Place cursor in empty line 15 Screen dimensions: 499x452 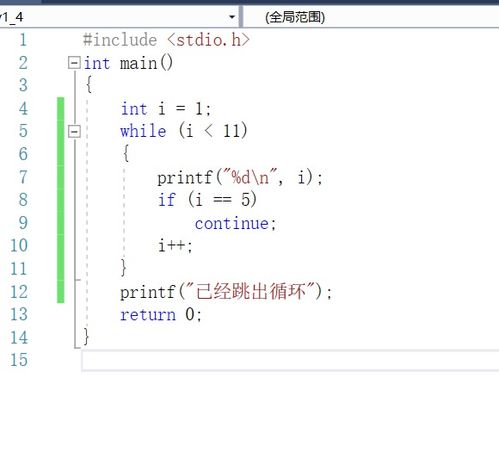(x=290, y=360)
